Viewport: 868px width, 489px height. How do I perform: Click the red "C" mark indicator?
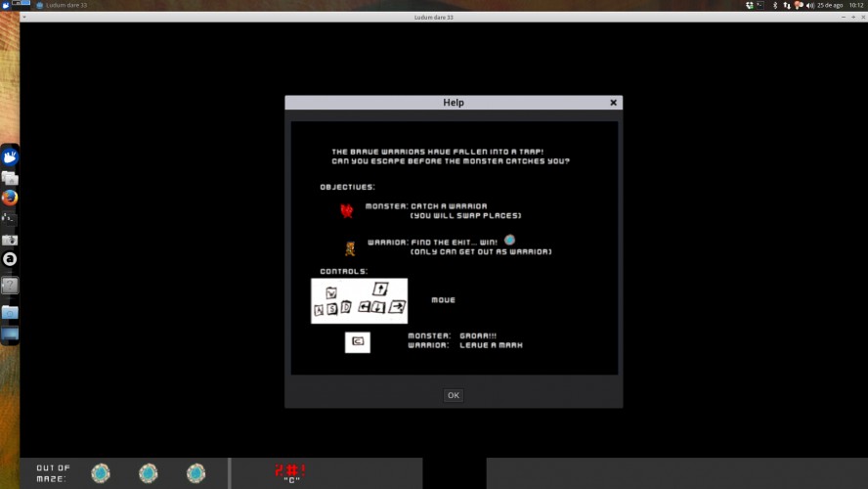(x=290, y=473)
